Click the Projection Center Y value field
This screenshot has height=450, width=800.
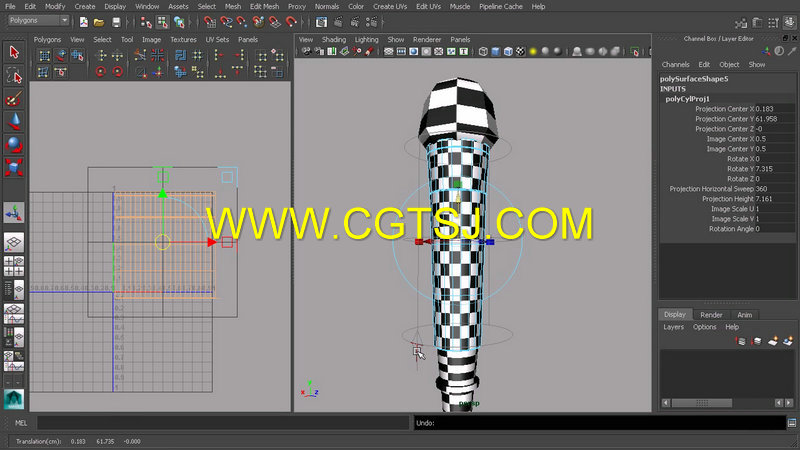pyautogui.click(x=774, y=119)
